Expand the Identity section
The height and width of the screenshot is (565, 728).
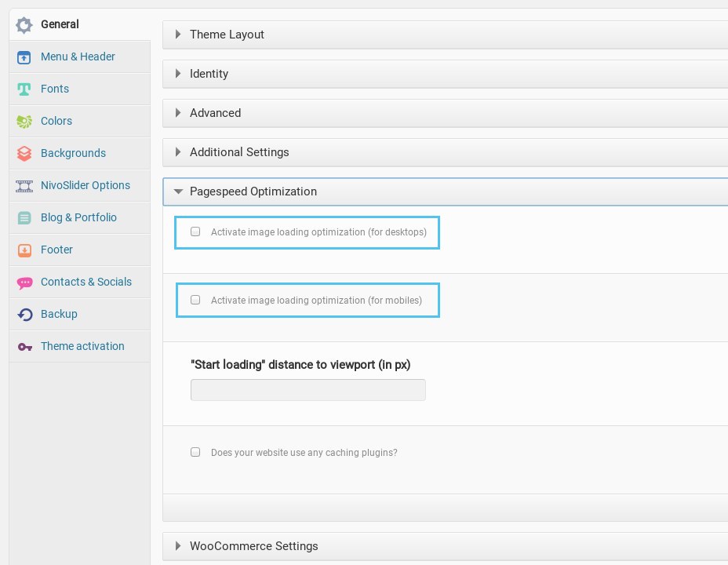pos(209,74)
